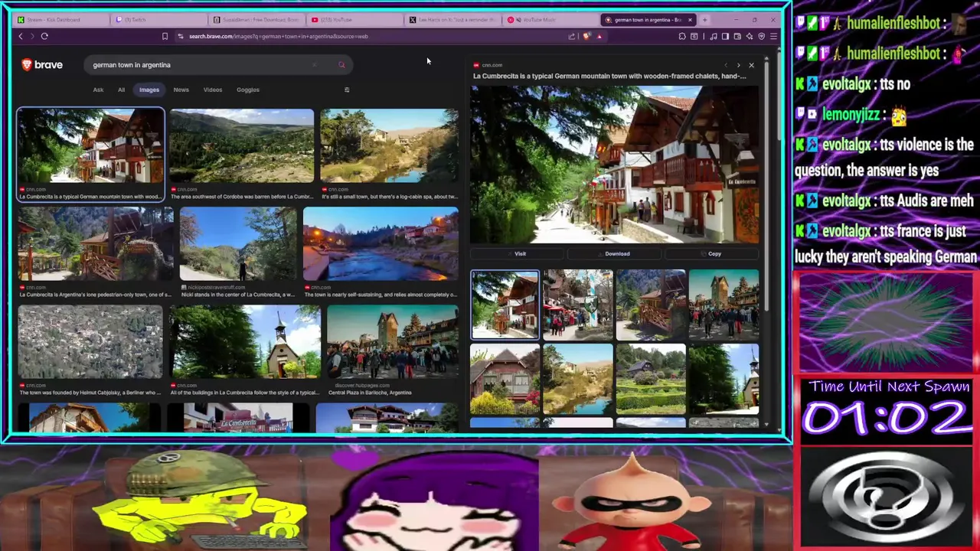Open the Leo AI sparkle icon
980x551 pixels.
pyautogui.click(x=750, y=36)
